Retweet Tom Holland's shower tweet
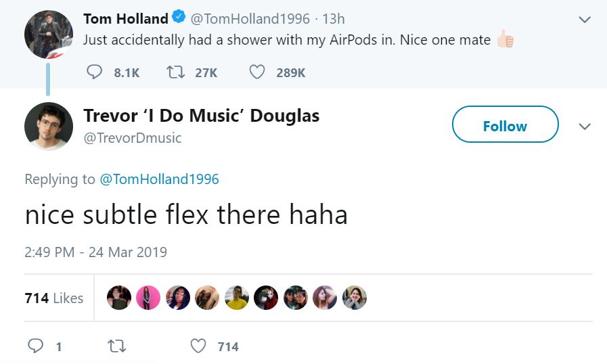607x364 pixels. [175, 72]
